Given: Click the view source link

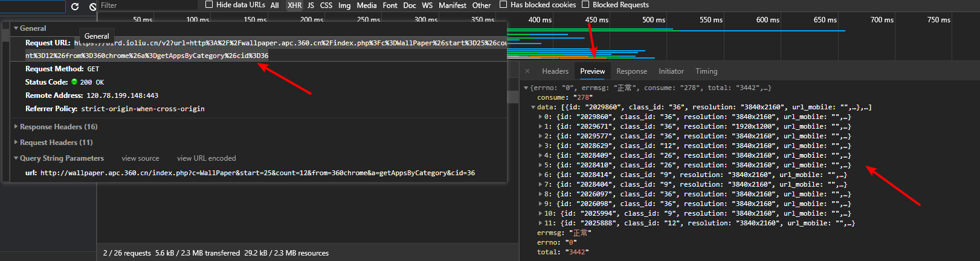Looking at the screenshot, I should point(140,158).
